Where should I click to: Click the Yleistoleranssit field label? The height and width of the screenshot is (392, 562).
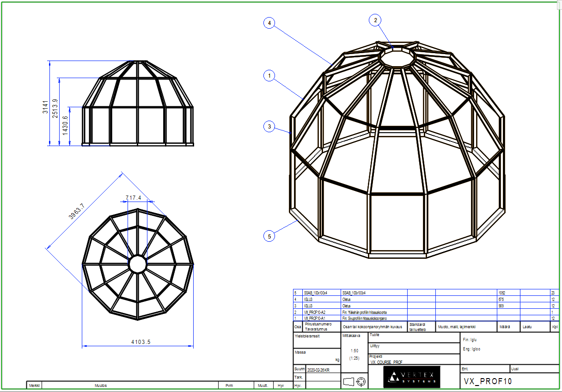307,336
